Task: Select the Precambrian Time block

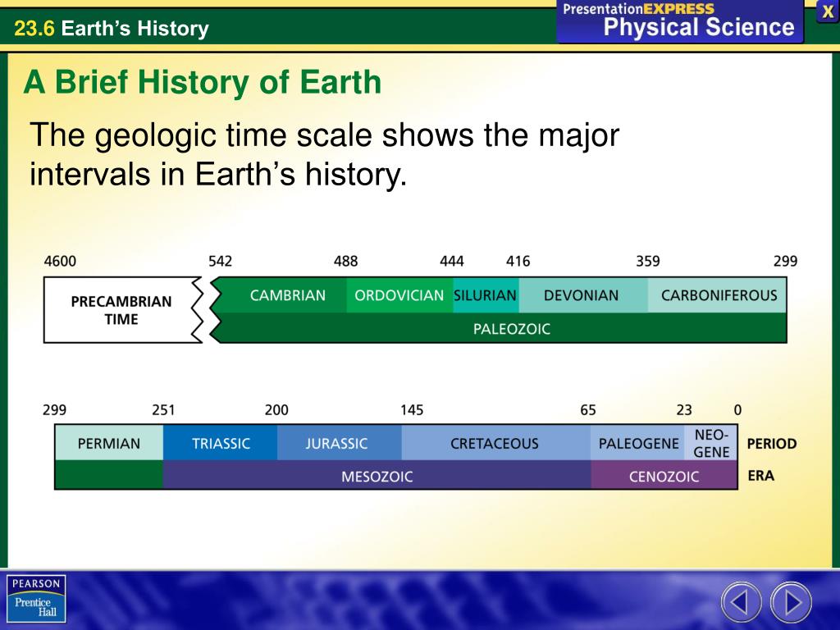Action: tap(121, 310)
